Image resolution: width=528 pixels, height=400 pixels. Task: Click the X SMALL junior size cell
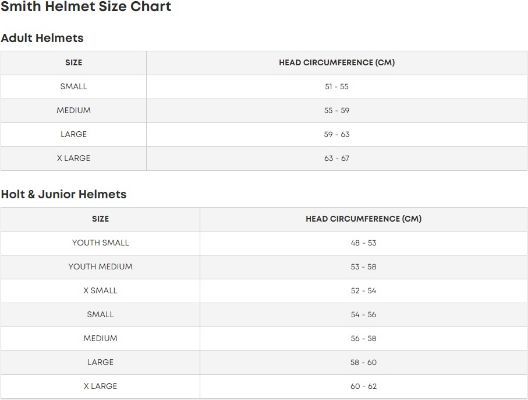pyautogui.click(x=100, y=291)
